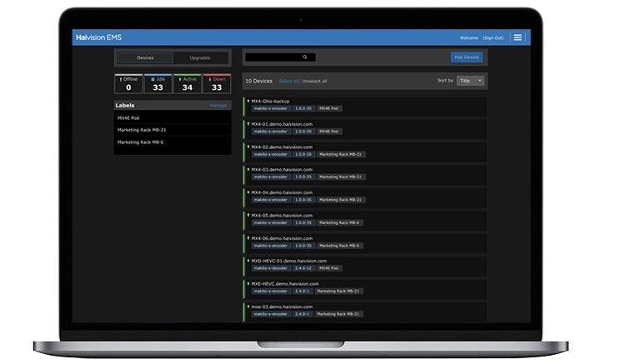Click status icon of MX4-01.demo.haivision.com

tap(248, 124)
